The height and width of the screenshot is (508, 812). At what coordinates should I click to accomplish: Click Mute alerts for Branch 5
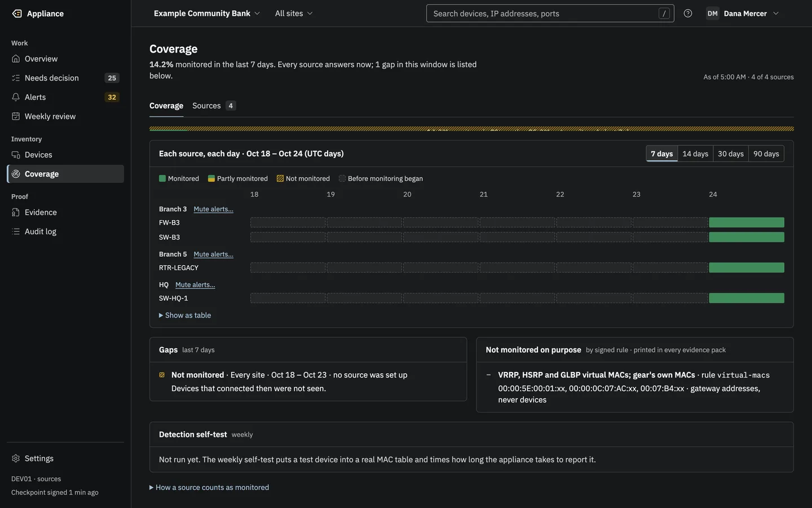coord(213,254)
